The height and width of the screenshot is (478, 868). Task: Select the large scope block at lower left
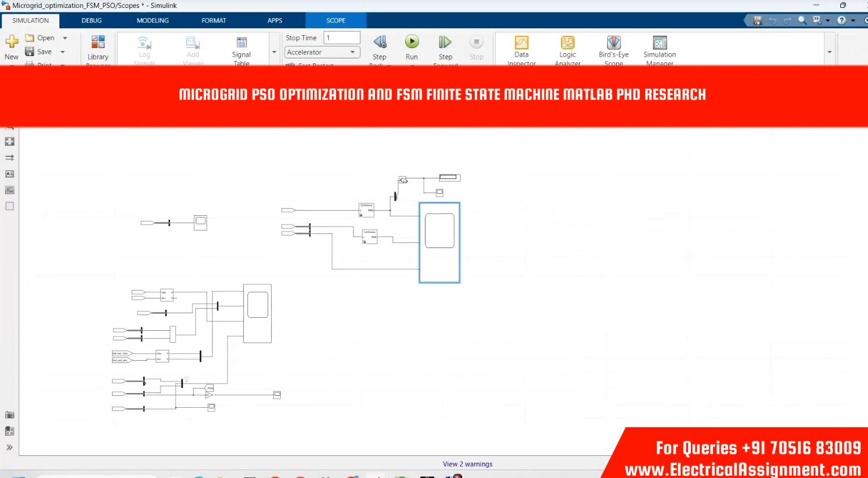[x=257, y=313]
